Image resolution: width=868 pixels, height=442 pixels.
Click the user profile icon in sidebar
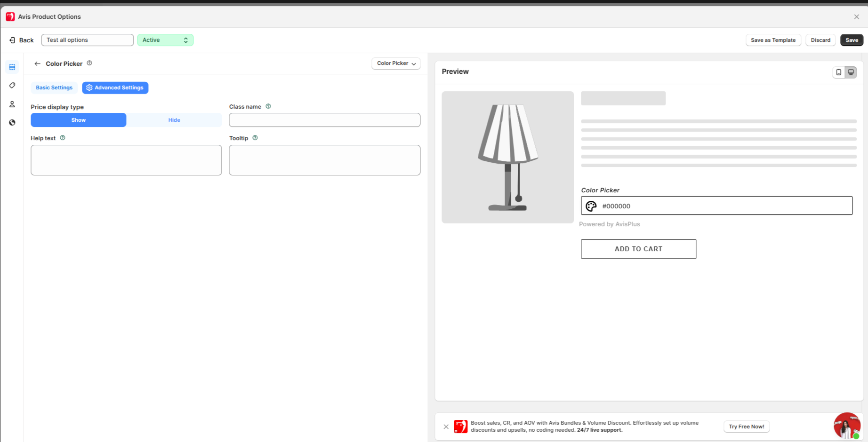click(12, 104)
